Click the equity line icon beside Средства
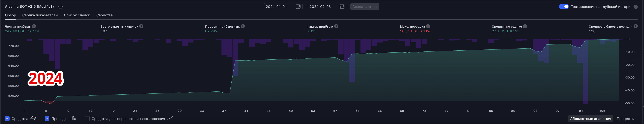Image resolution: width=644 pixels, height=124 pixels. tap(33, 118)
